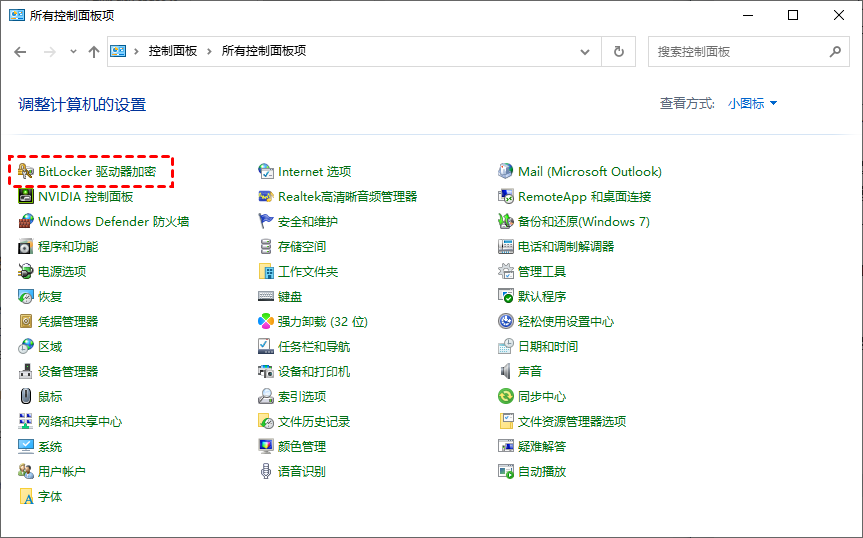
Task: Open the 安全和维护 flag icon
Action: 266,221
